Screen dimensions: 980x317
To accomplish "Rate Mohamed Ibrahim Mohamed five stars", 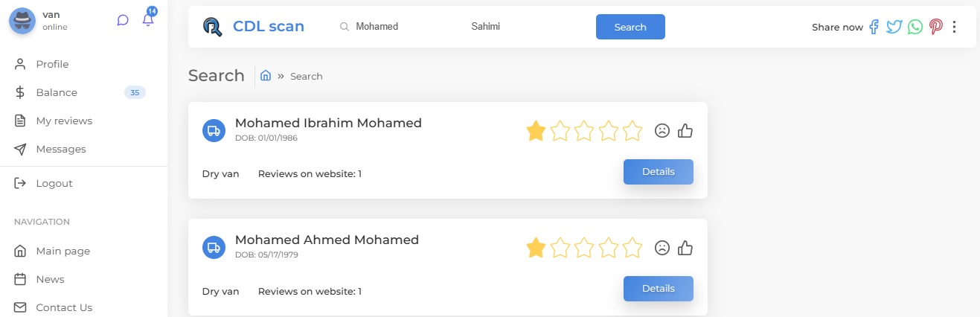I will [x=632, y=131].
